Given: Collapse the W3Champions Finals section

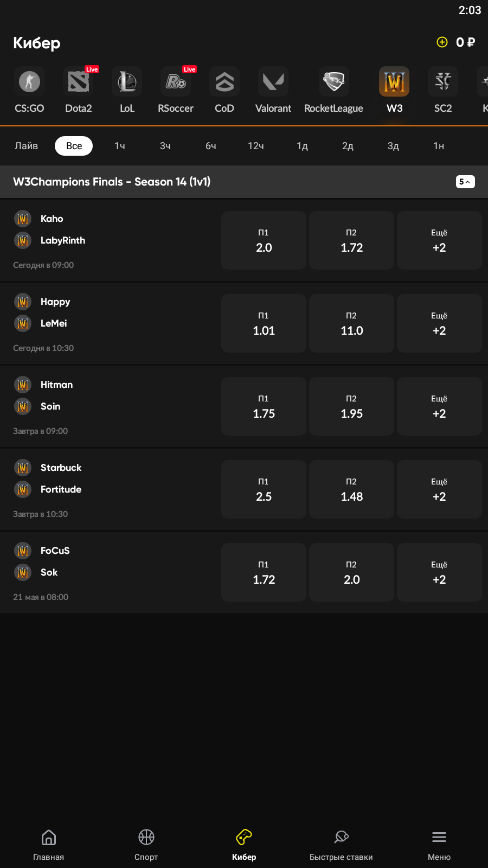Looking at the screenshot, I should (x=465, y=182).
